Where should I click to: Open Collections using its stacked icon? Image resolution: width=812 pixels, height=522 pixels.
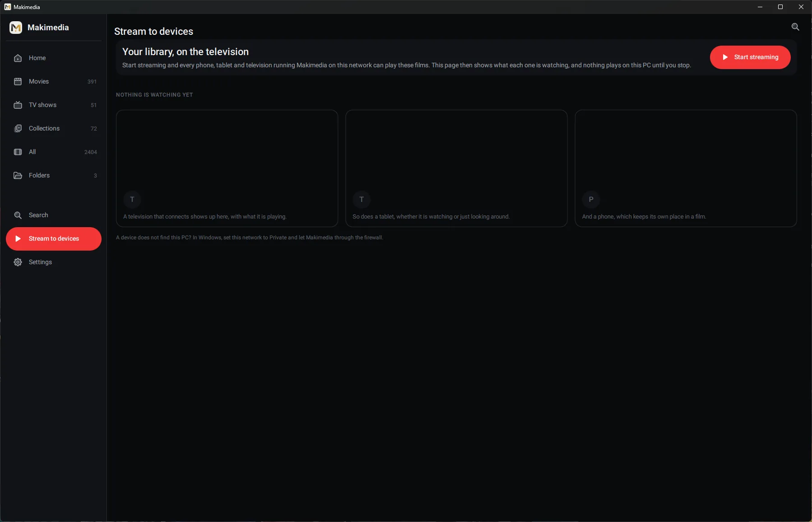[x=18, y=129]
